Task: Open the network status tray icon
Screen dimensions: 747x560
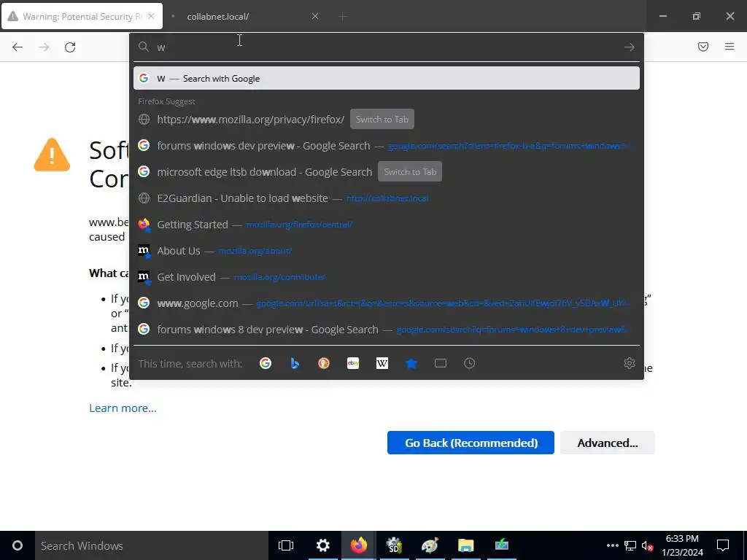Action: pyautogui.click(x=630, y=545)
